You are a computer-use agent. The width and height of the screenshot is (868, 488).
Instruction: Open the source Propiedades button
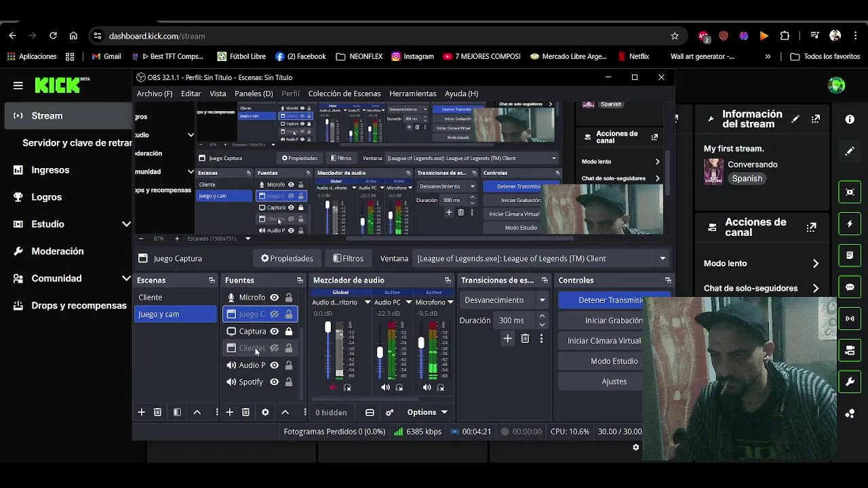click(287, 258)
